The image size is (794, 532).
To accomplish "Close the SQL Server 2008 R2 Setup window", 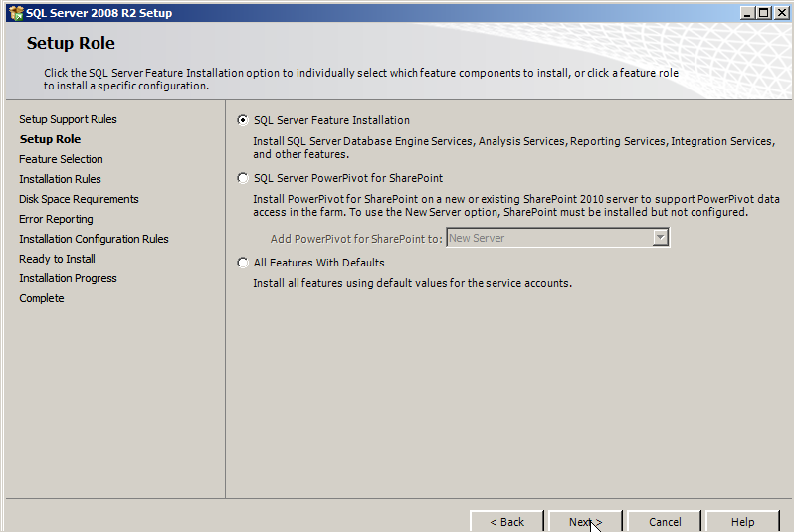I will click(x=781, y=13).
